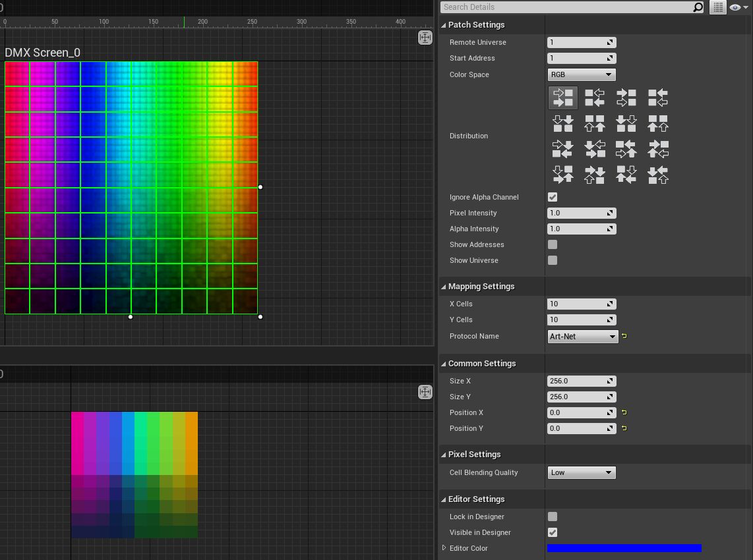Open the eye view options icon at top right

737,7
